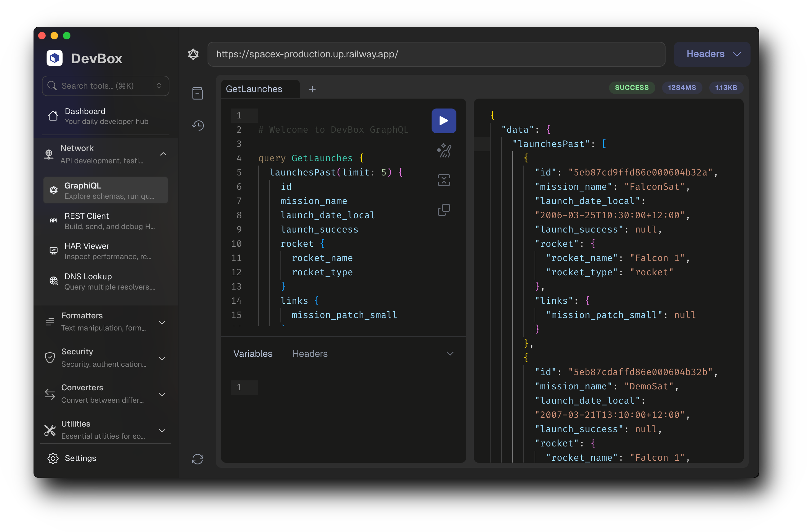Select the GetLaunches query tab

(x=254, y=89)
